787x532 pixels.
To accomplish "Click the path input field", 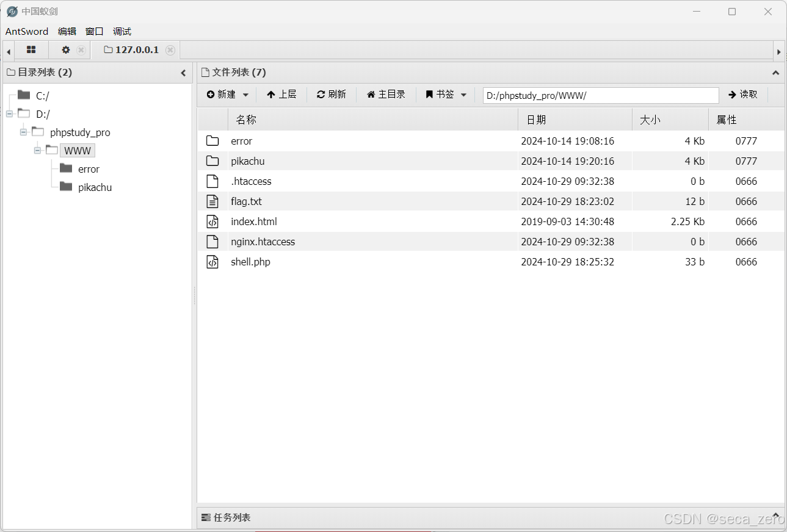I will point(601,95).
